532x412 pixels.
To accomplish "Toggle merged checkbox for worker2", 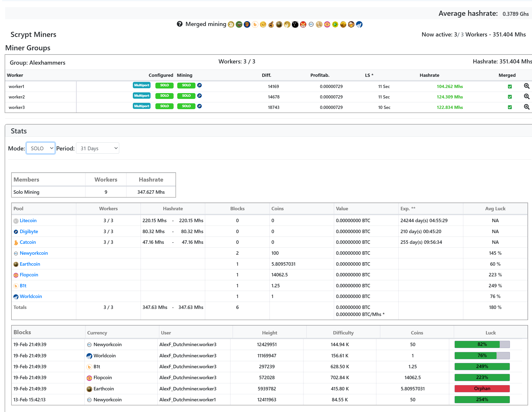I will click(x=510, y=97).
